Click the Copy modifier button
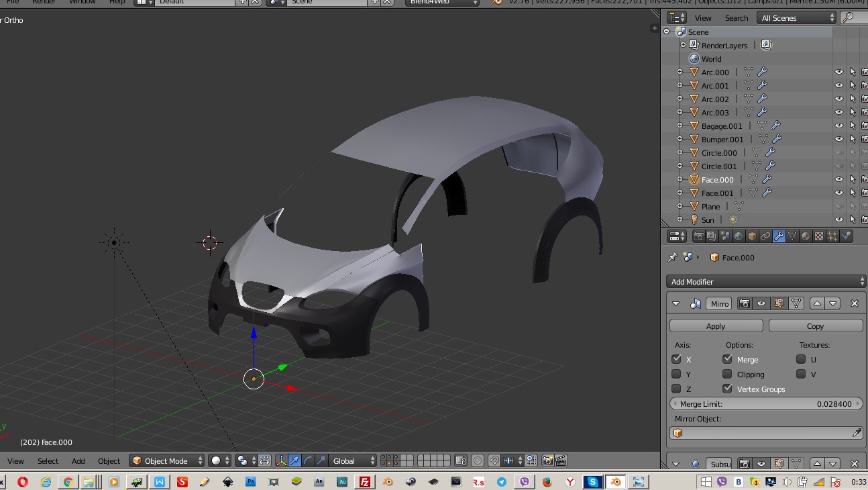Image resolution: width=868 pixels, height=490 pixels. [815, 326]
